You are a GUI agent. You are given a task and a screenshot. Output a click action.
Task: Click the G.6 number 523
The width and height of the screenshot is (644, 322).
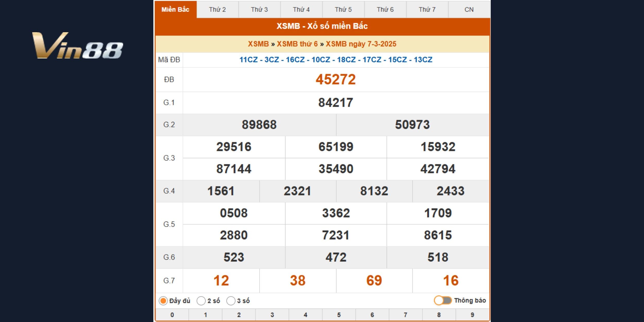point(234,257)
